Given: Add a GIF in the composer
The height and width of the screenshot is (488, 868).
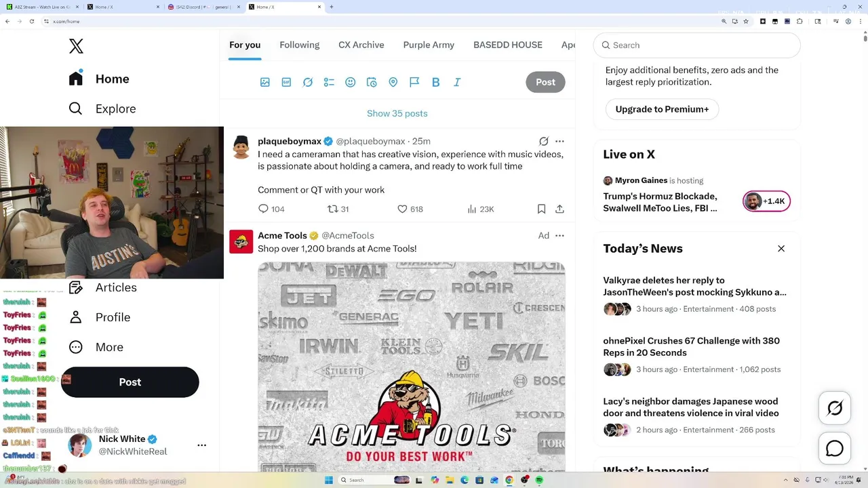Looking at the screenshot, I should point(286,82).
